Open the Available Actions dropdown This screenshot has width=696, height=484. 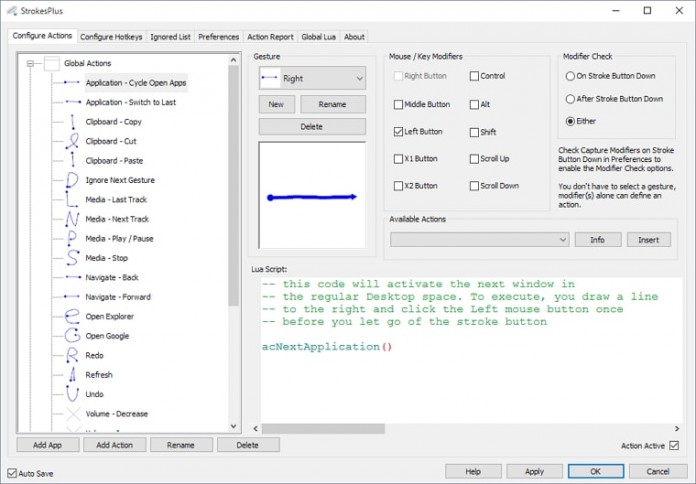pos(479,240)
